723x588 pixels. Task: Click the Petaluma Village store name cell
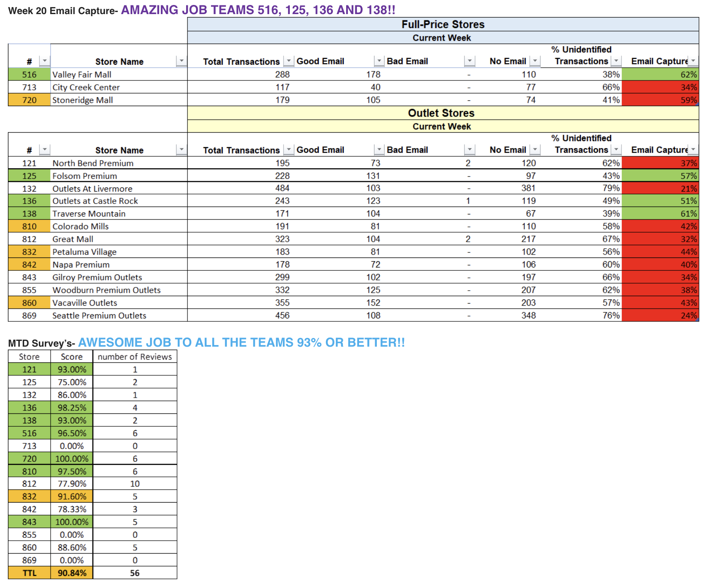coord(119,252)
